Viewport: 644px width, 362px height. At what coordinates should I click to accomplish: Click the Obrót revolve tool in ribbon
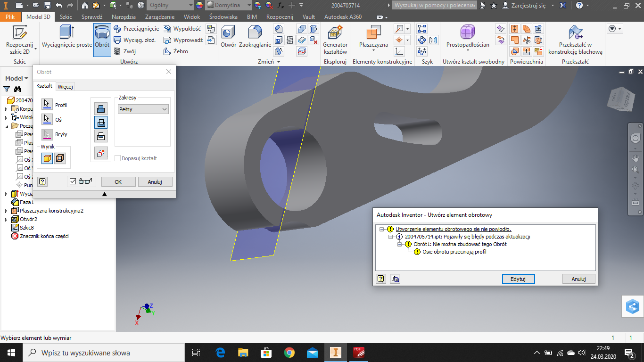pyautogui.click(x=102, y=40)
